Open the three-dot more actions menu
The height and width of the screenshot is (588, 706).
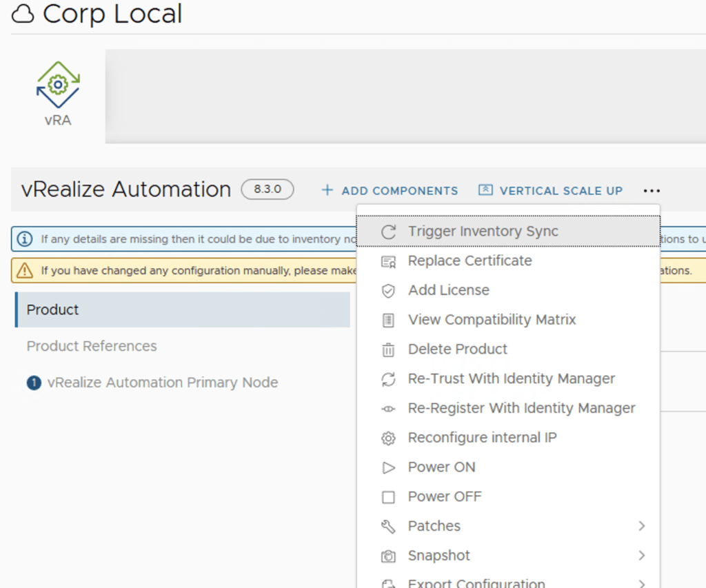coord(652,191)
